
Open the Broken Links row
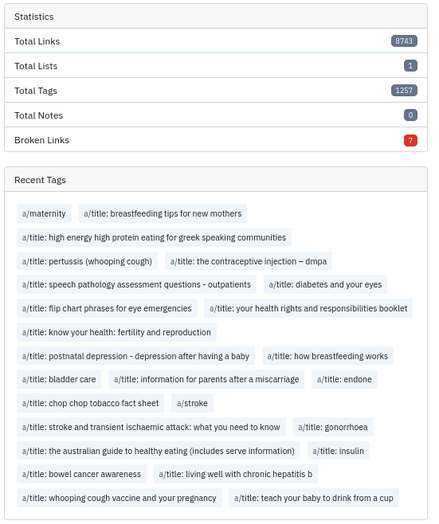coord(216,140)
